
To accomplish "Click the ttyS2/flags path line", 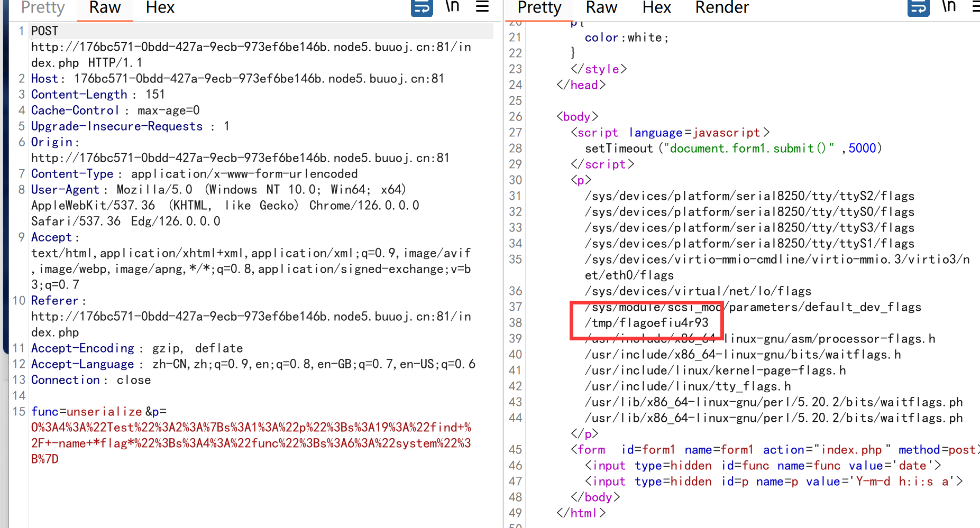I will (750, 196).
